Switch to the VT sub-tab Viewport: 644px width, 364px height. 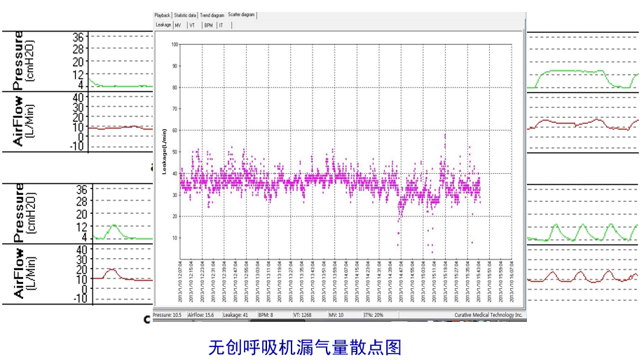coord(192,25)
